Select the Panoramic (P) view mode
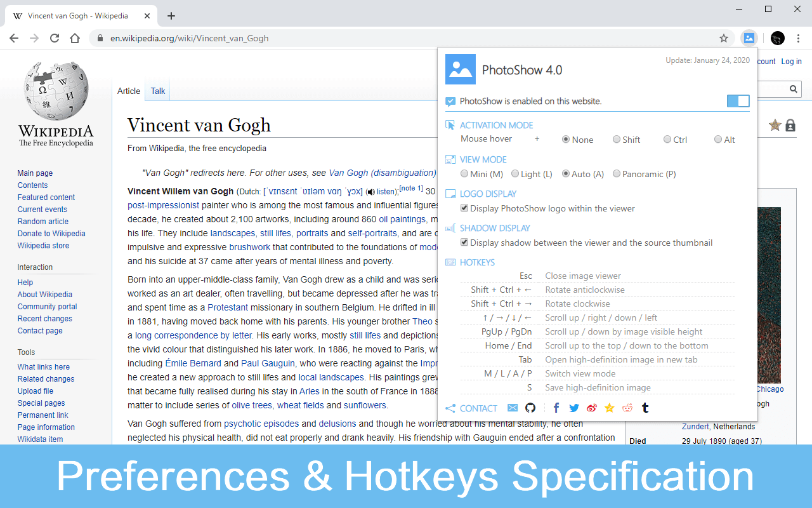 point(617,174)
